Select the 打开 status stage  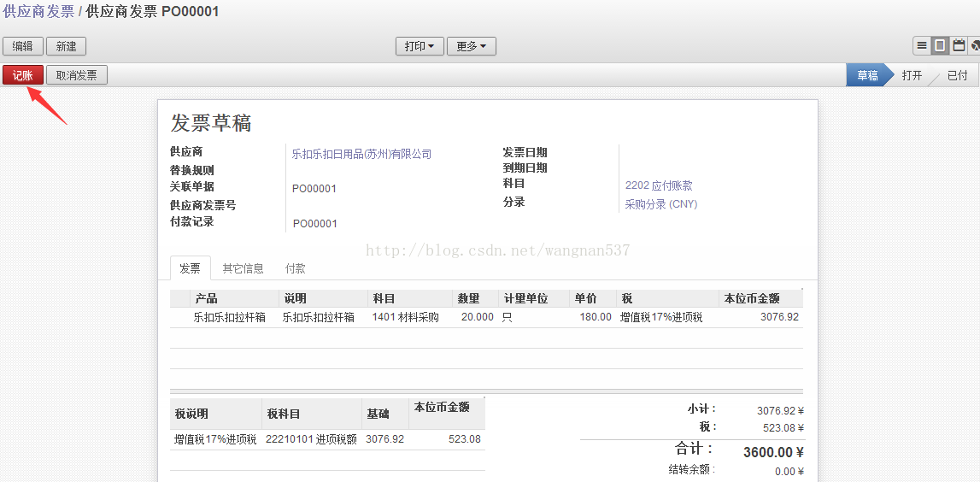tap(912, 76)
